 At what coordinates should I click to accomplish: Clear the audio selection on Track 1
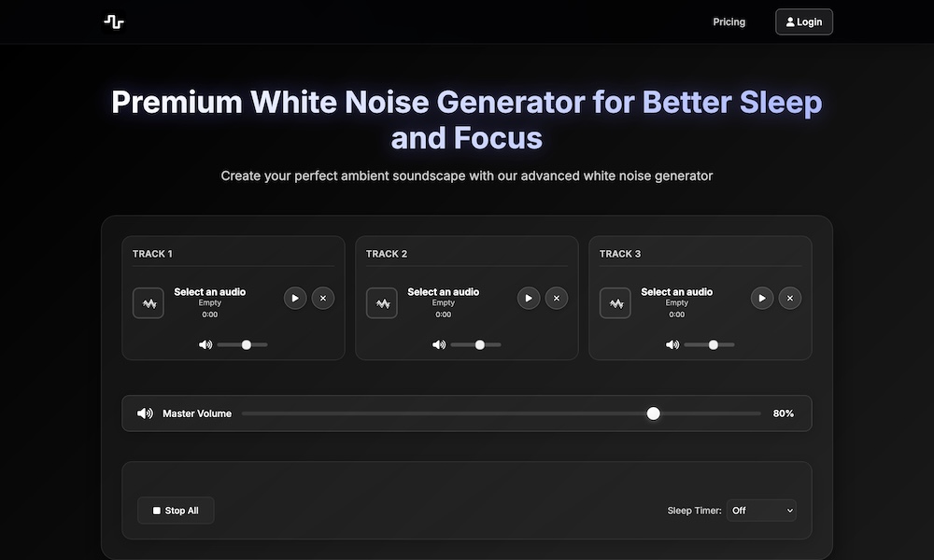point(323,298)
